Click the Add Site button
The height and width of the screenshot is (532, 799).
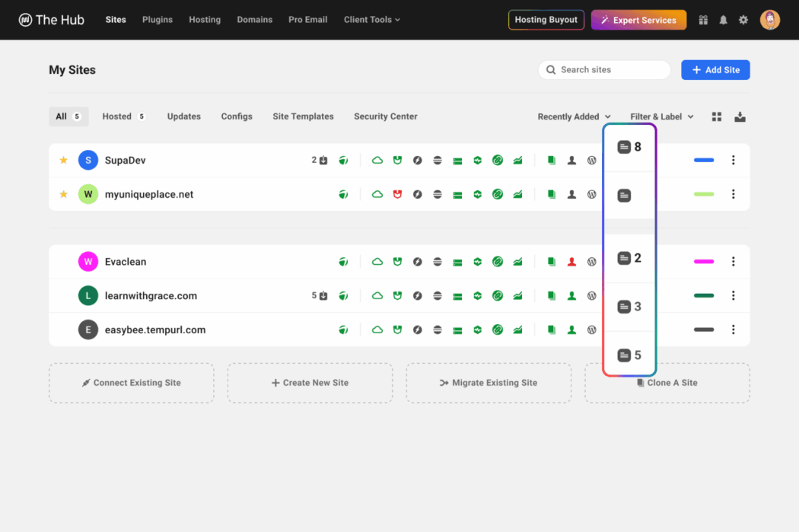[715, 69]
